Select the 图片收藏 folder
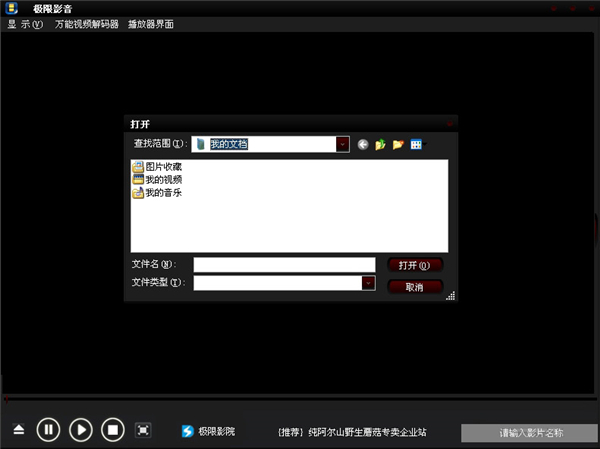The image size is (600, 449). [x=162, y=167]
